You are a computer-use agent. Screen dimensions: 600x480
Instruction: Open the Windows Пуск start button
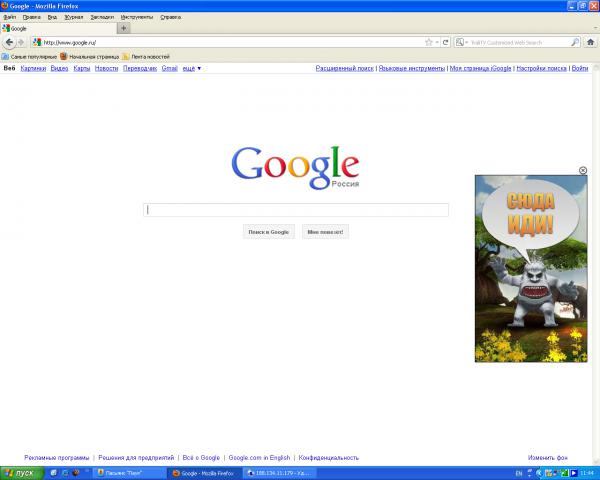[22, 473]
